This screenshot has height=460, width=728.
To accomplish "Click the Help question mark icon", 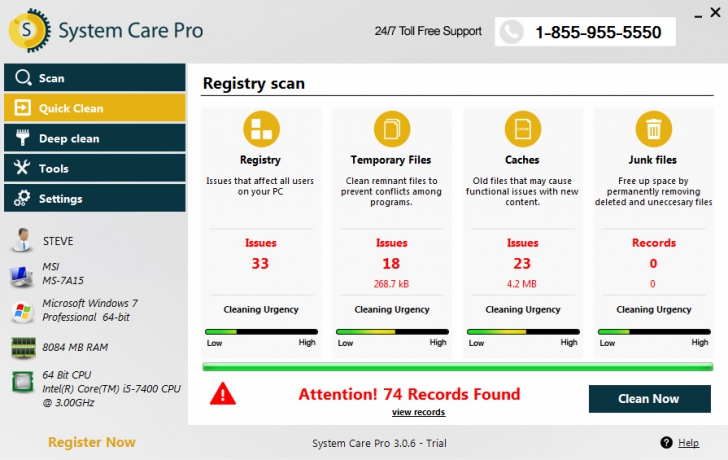I will [x=666, y=443].
